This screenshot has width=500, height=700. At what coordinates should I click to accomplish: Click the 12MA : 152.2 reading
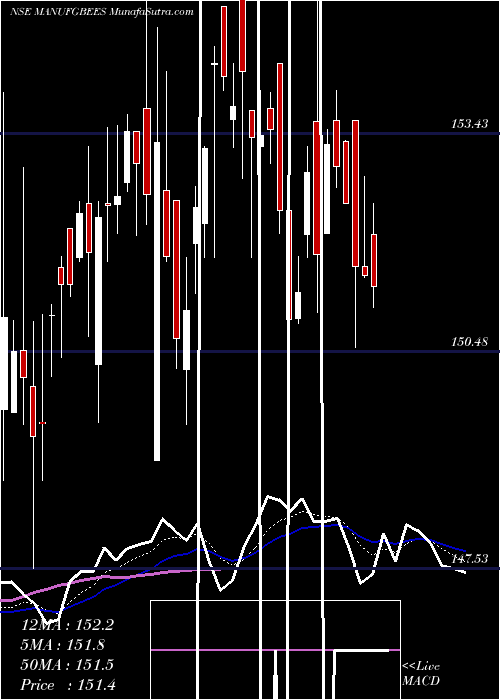67,625
